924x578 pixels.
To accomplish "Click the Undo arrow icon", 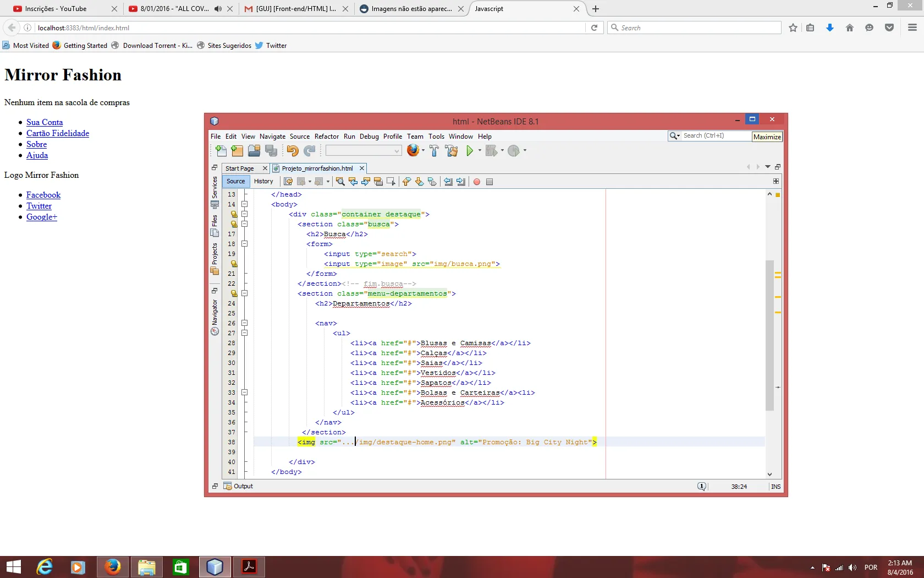I will tap(292, 151).
